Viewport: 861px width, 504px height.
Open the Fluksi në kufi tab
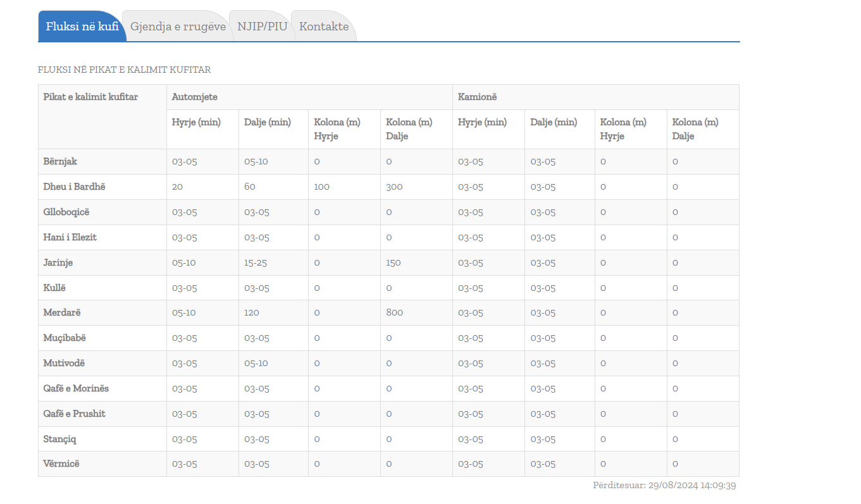pyautogui.click(x=82, y=27)
